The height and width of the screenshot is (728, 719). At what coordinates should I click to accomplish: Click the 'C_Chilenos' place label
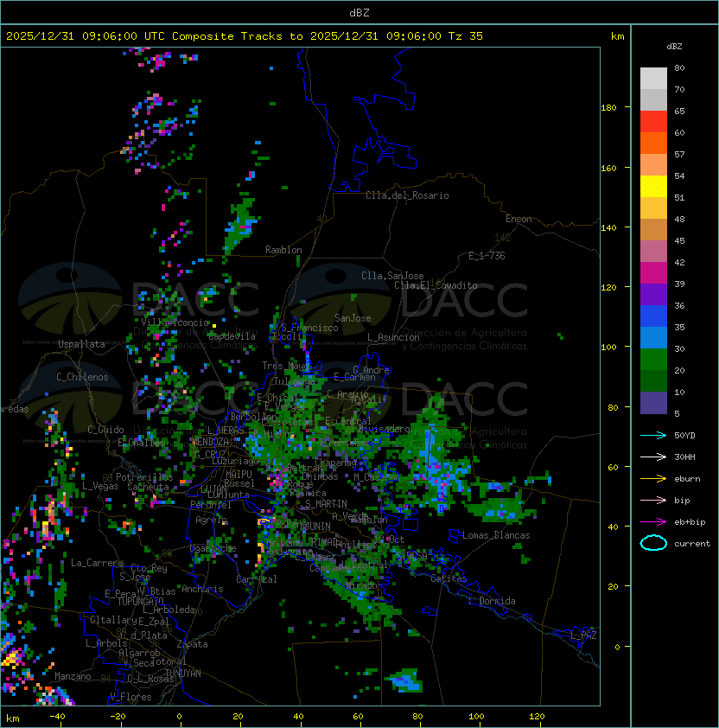pos(82,377)
